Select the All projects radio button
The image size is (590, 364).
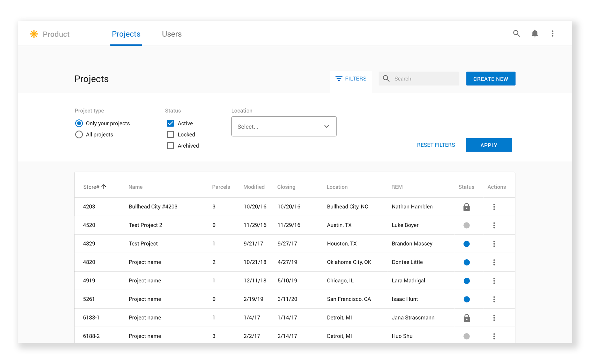pos(79,134)
